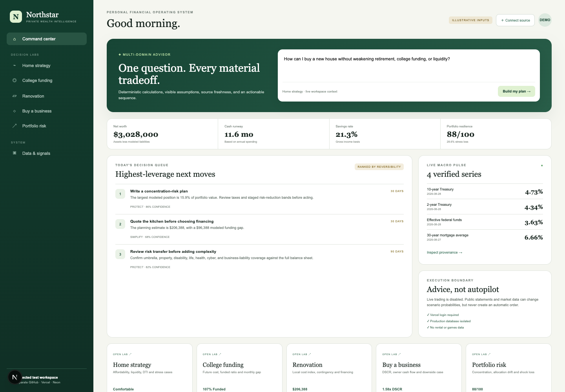Open Home strategy in the sidebar
Viewport: 565px width, 392px height.
click(47, 65)
